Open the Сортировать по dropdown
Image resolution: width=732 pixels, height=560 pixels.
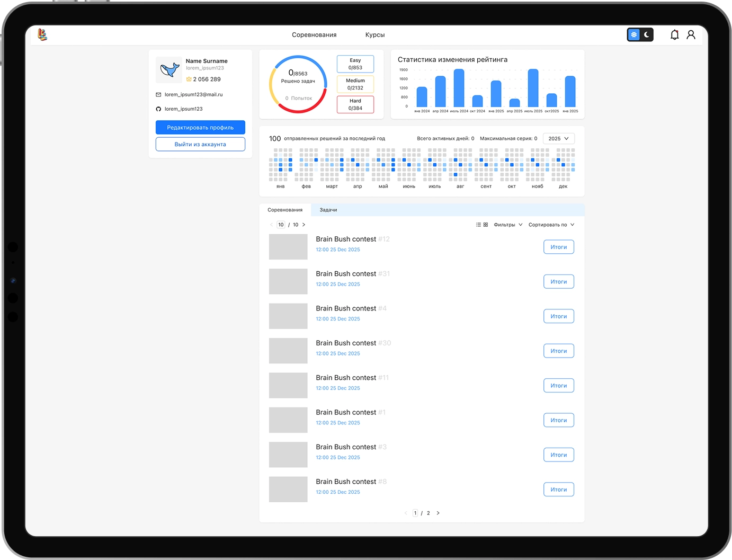(x=551, y=225)
